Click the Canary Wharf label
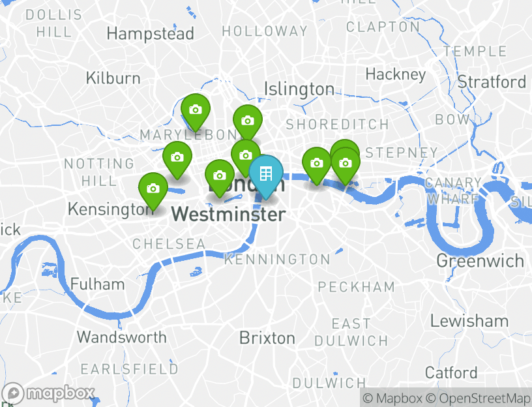Image resolution: width=532 pixels, height=407 pixels. pos(453,191)
